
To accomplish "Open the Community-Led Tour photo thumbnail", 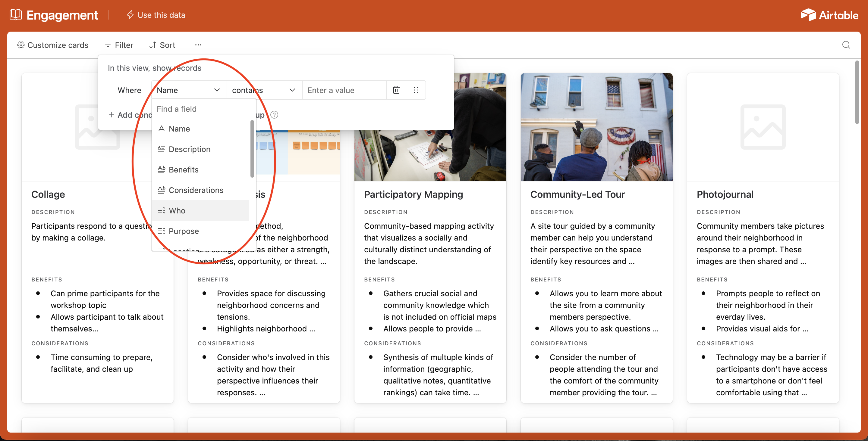I will pos(596,126).
